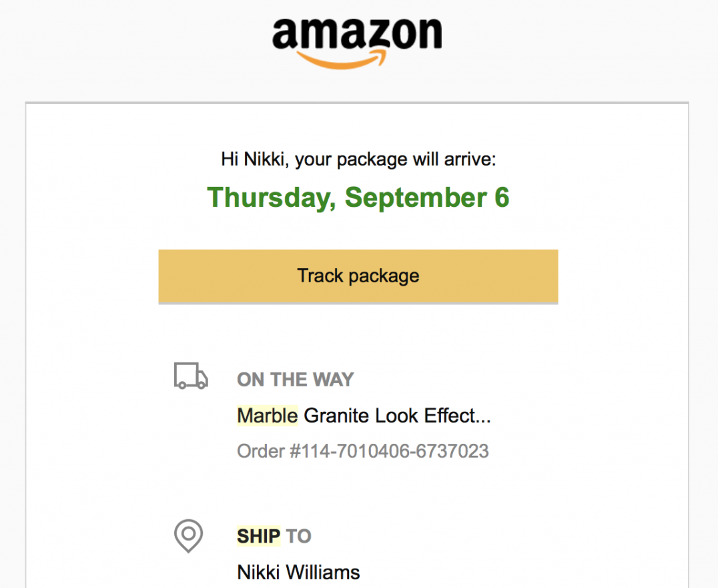Viewport: 718px width, 588px height.
Task: Click the word Thursday in arrival date
Action: 271,198
